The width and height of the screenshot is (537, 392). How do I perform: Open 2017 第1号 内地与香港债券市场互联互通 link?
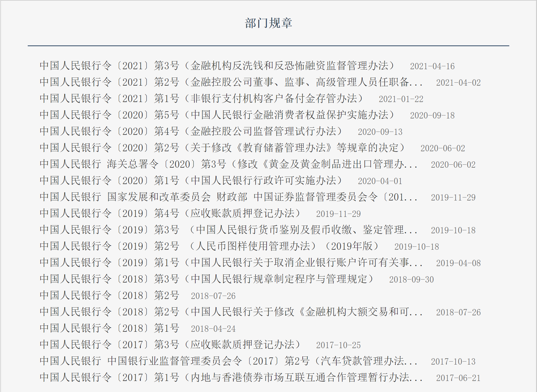(x=231, y=377)
